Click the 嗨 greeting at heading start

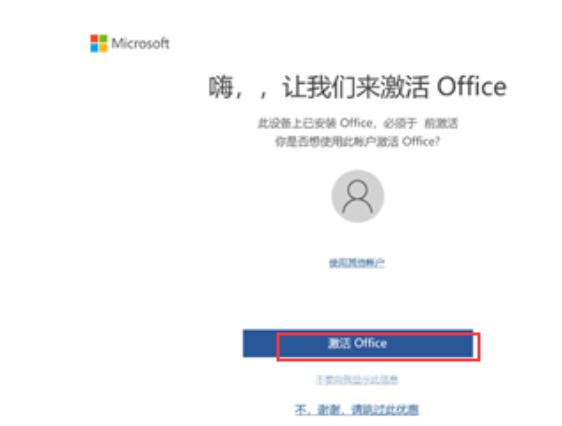pyautogui.click(x=221, y=87)
